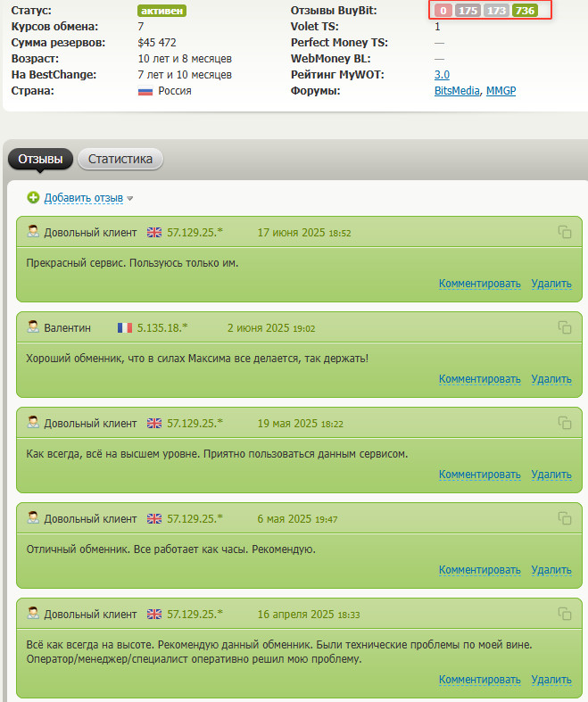
Task: Open the BitsMedia forum link
Action: tap(457, 91)
